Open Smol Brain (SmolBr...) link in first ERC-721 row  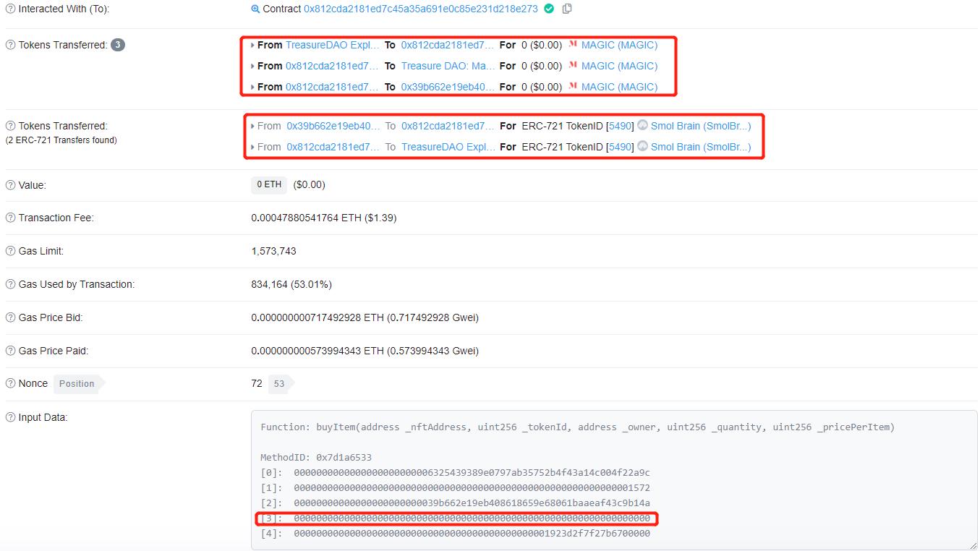(x=701, y=126)
